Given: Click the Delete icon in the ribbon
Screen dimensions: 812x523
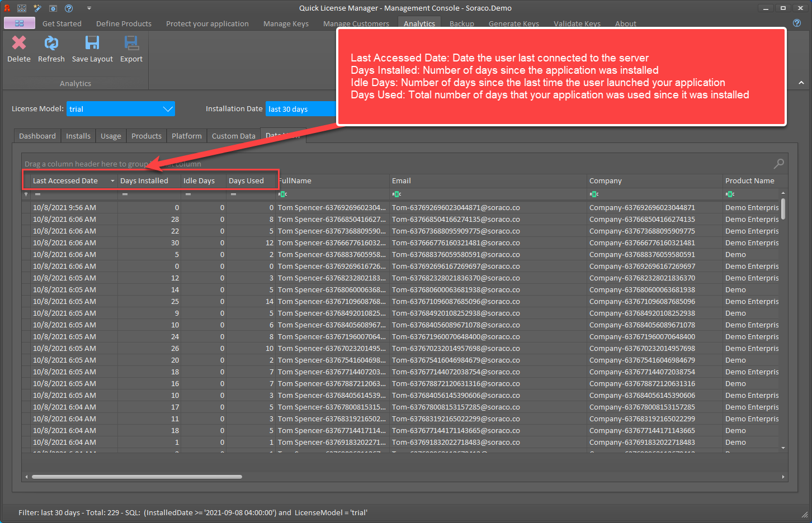Looking at the screenshot, I should coord(19,43).
